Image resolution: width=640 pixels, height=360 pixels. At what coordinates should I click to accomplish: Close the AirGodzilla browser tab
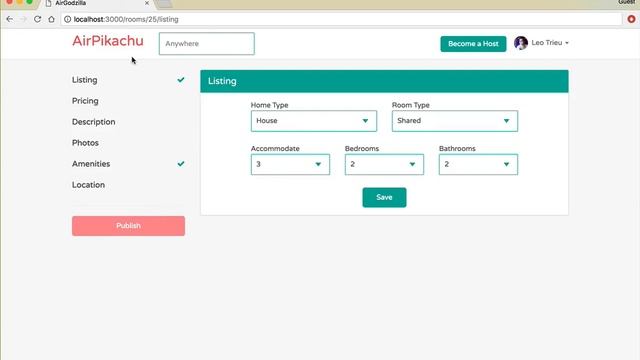(x=147, y=3)
